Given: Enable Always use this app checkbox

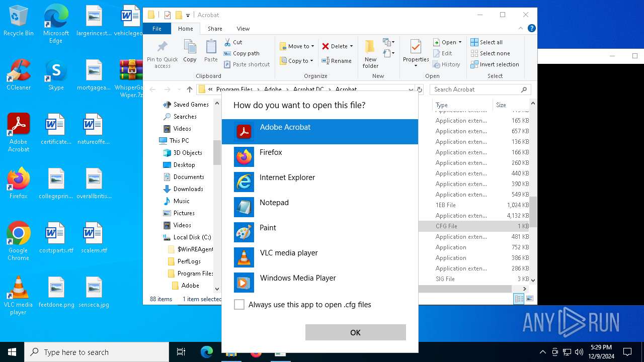Looking at the screenshot, I should coord(239,305).
